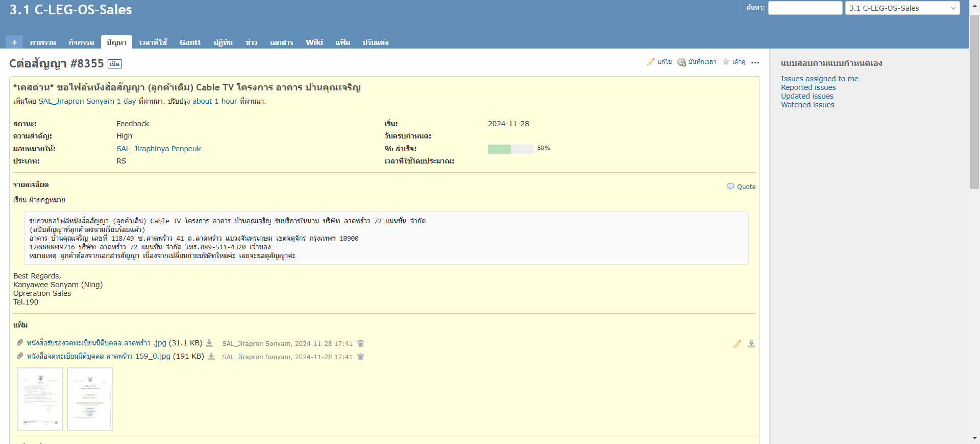This screenshot has height=444, width=980.
Task: Open the Issues assigned to me query
Action: tap(819, 79)
